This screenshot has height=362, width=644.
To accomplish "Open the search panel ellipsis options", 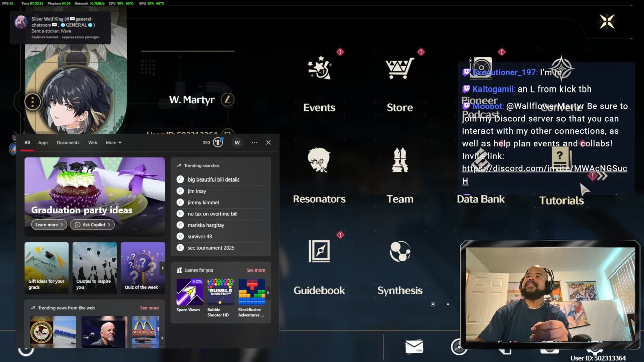I will click(254, 142).
